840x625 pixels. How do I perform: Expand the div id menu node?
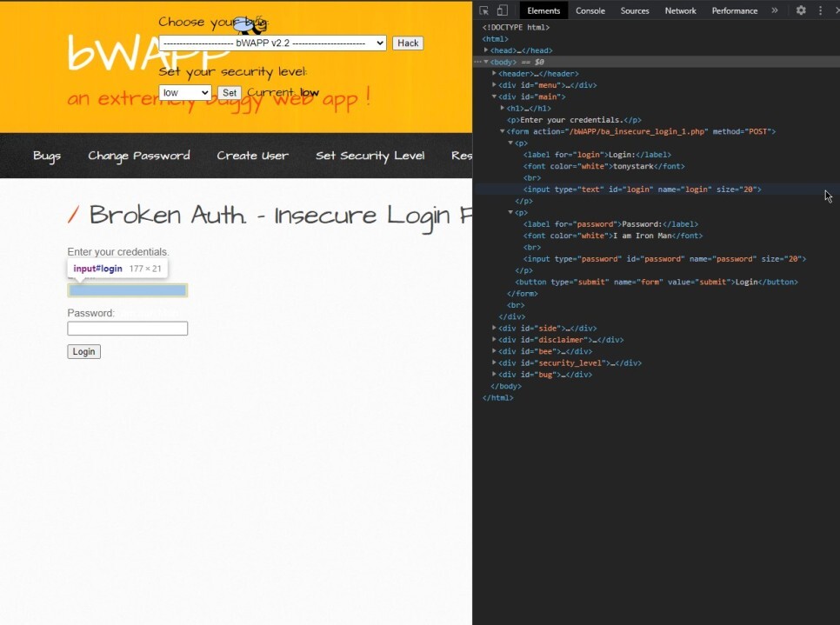494,85
